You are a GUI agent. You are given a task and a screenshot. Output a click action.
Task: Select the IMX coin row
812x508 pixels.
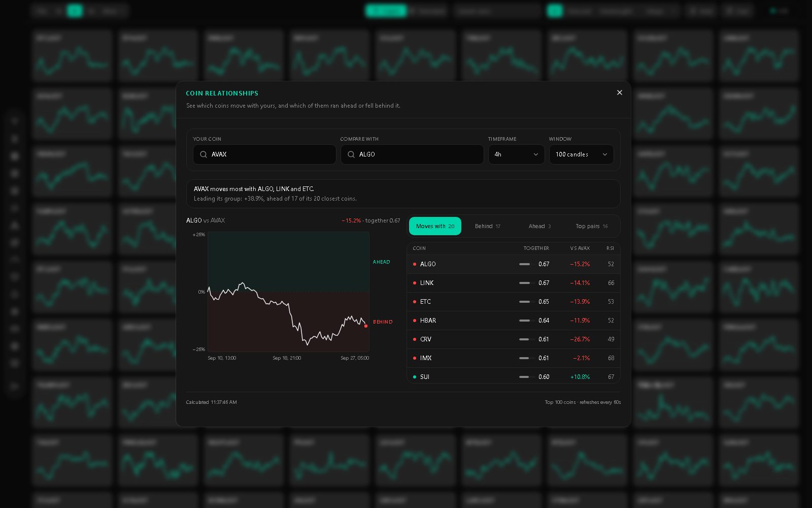click(513, 358)
